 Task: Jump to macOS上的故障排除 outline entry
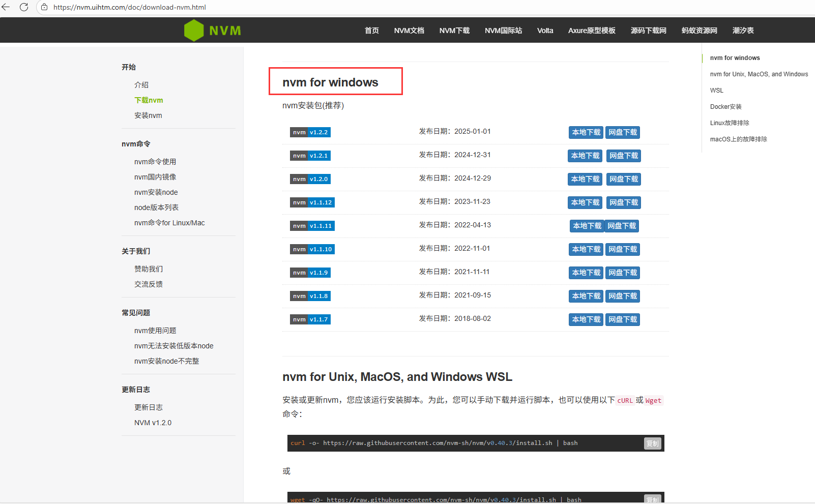coord(738,139)
